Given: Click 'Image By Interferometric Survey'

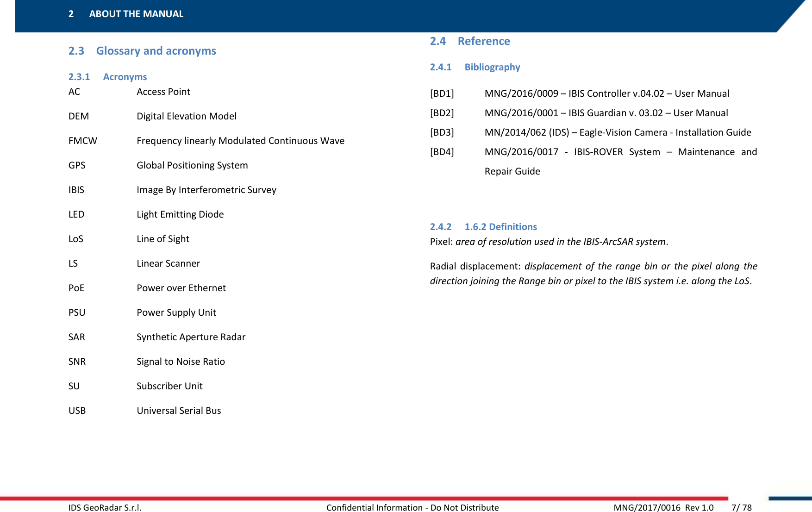Looking at the screenshot, I should [206, 190].
